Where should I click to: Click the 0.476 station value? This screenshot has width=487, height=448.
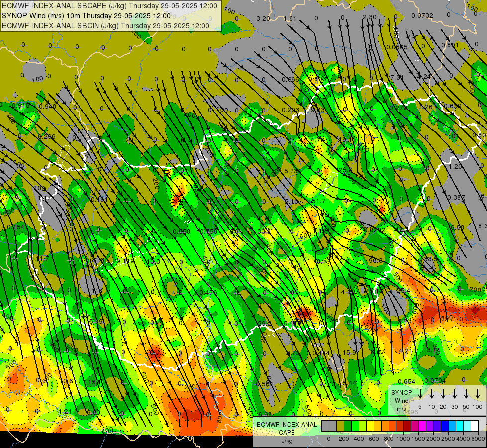click(x=208, y=292)
